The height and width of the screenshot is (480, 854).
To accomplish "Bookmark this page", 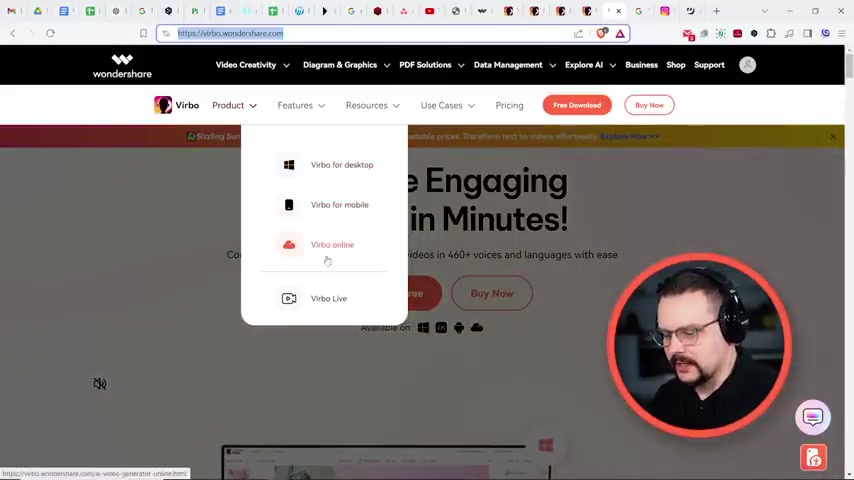I will [x=143, y=33].
